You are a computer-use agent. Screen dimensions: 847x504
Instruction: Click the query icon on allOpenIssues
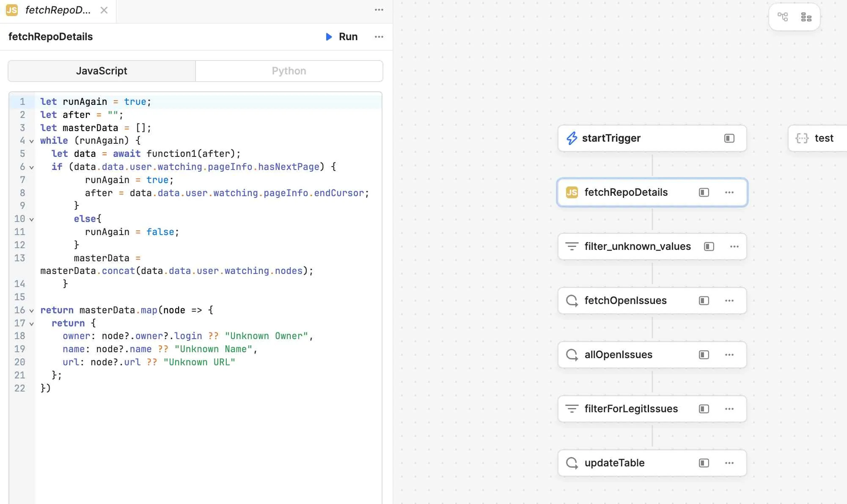572,355
